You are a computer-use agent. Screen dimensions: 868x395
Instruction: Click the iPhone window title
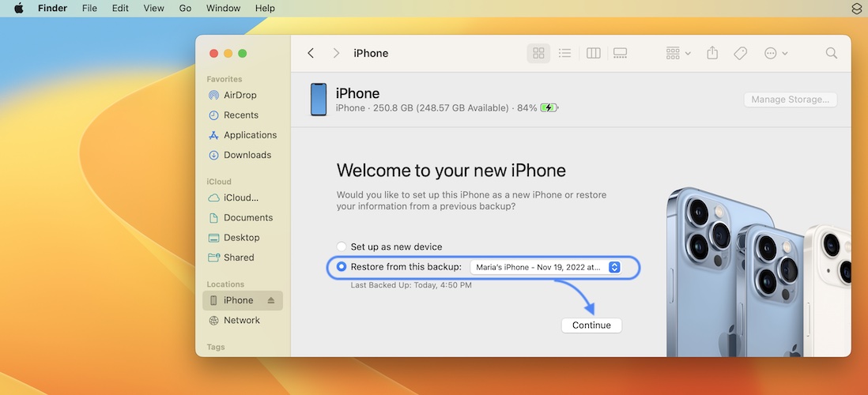pos(371,53)
